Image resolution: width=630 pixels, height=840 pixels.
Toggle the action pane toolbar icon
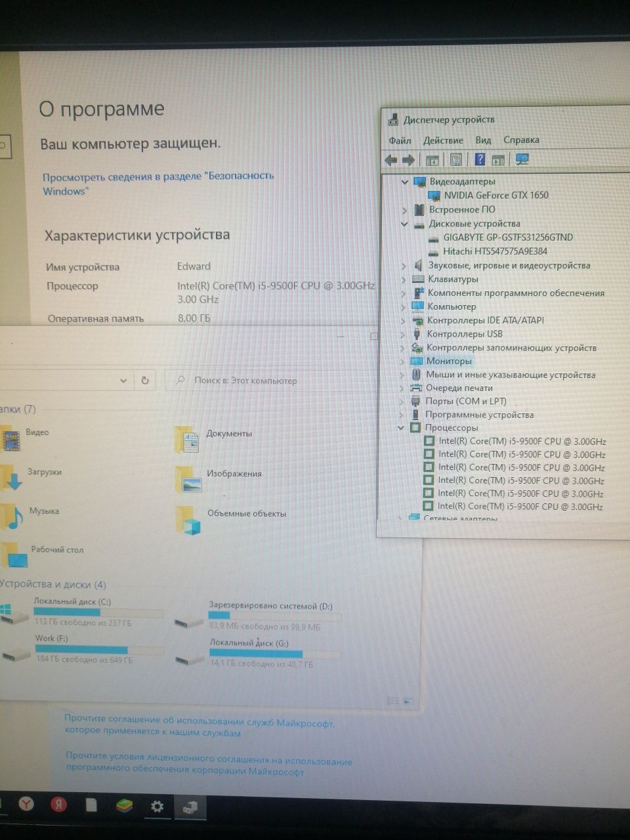(498, 159)
